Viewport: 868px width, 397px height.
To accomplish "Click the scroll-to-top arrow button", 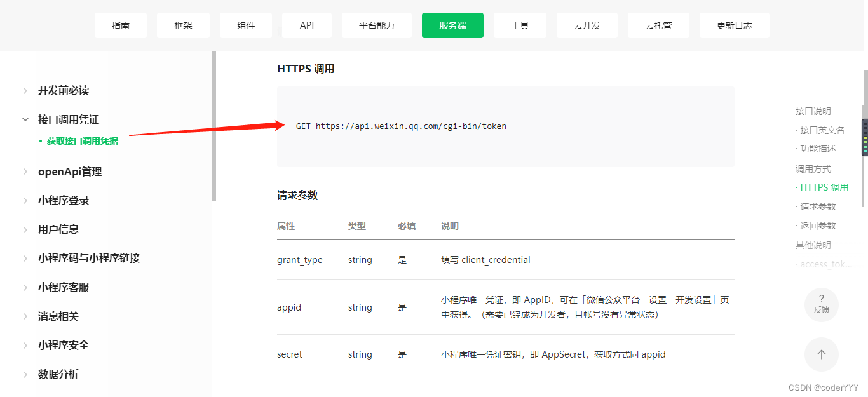I will click(x=821, y=354).
